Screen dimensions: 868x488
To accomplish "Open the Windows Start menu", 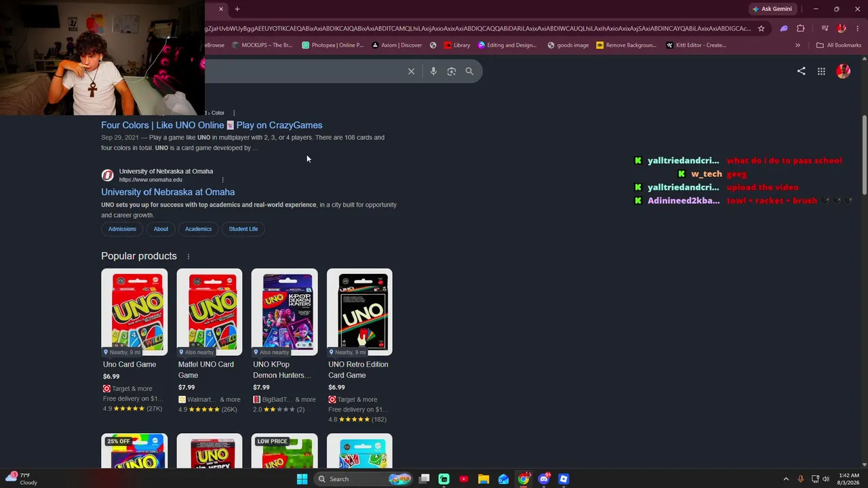I will coord(302,479).
